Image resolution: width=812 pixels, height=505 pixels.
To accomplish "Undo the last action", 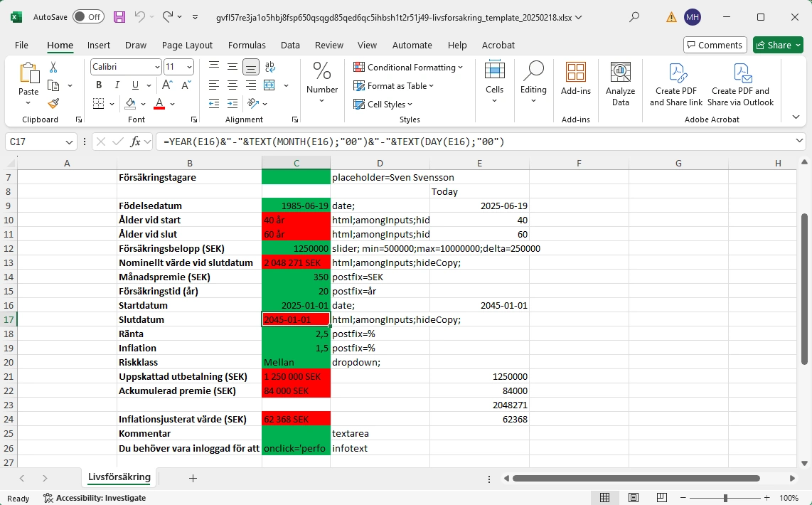I will coord(140,17).
